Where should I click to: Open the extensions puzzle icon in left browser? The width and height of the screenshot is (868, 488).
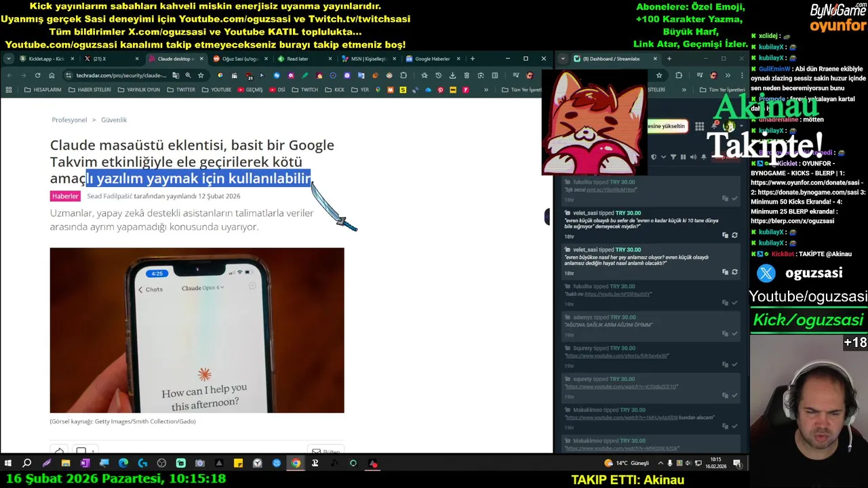403,75
